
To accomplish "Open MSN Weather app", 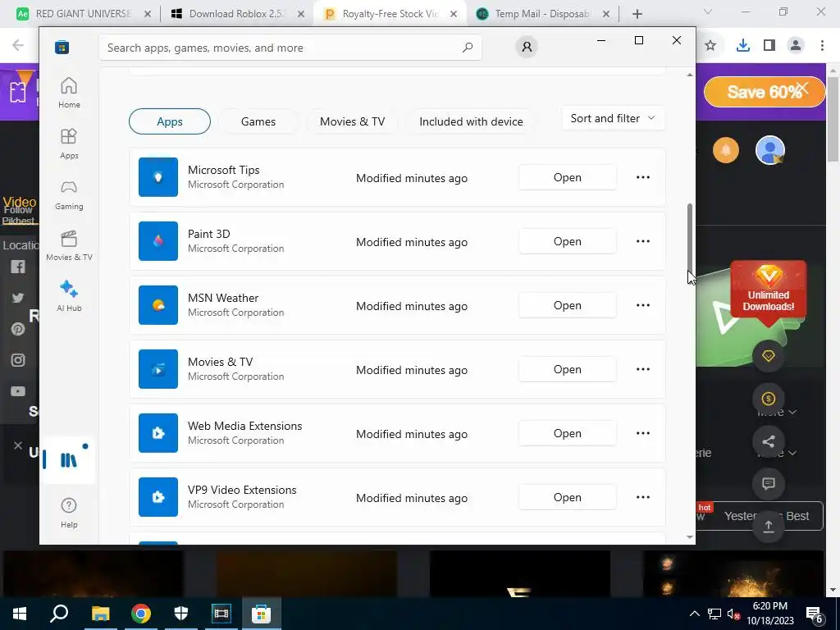I will pos(568,305).
